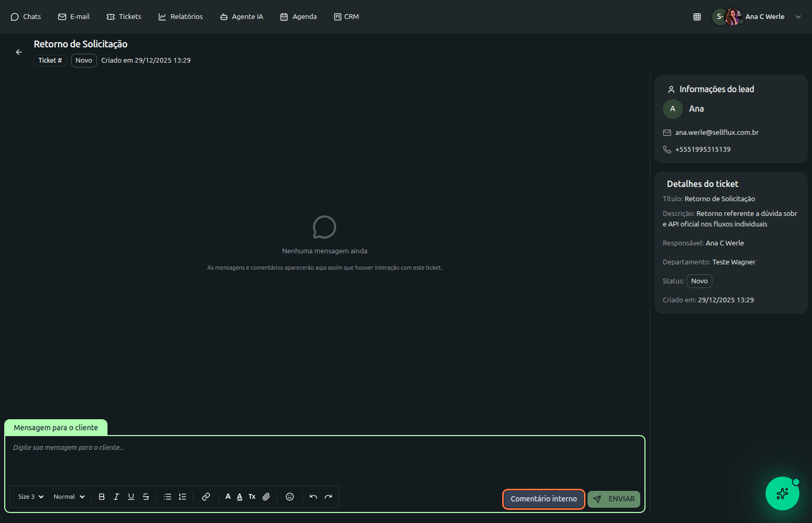Open the apps grid icon
The width and height of the screenshot is (812, 523).
tap(697, 17)
